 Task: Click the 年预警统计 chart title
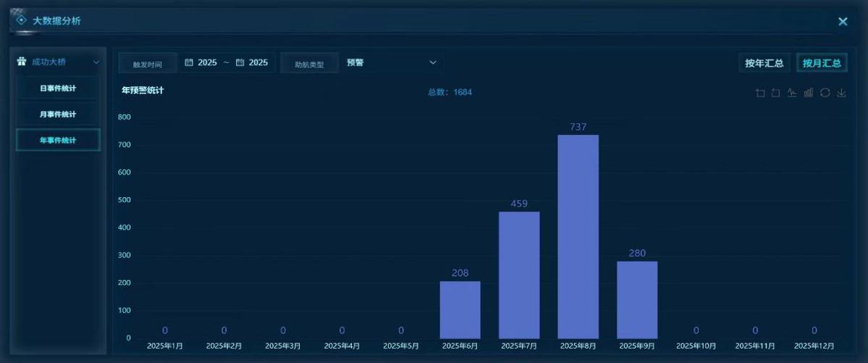pos(143,90)
